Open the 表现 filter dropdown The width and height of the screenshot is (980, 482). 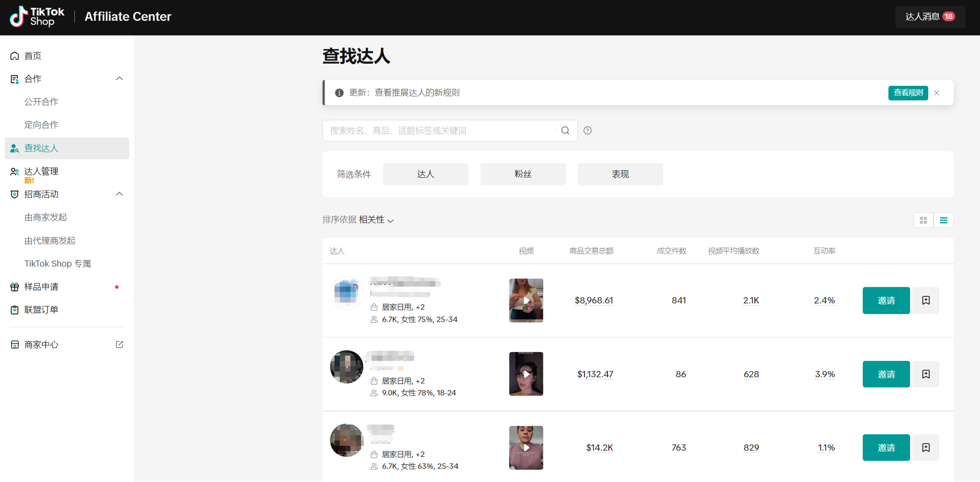[620, 174]
